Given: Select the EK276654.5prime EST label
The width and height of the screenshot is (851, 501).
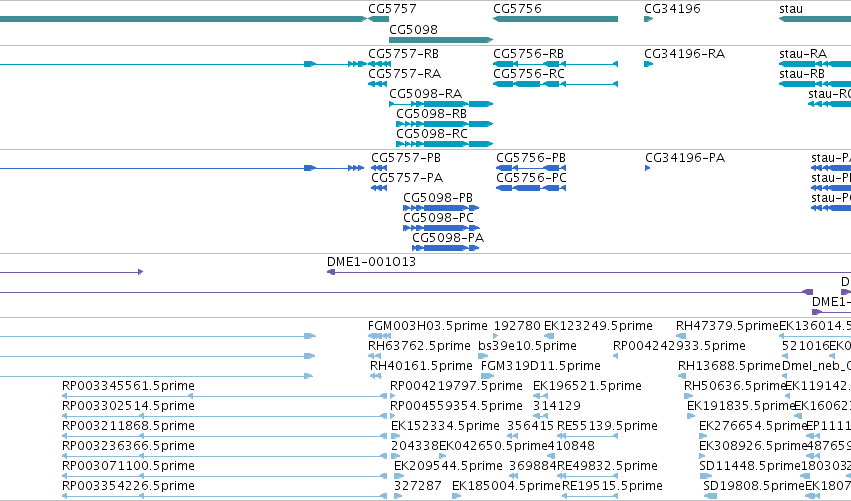Looking at the screenshot, I should (753, 427).
